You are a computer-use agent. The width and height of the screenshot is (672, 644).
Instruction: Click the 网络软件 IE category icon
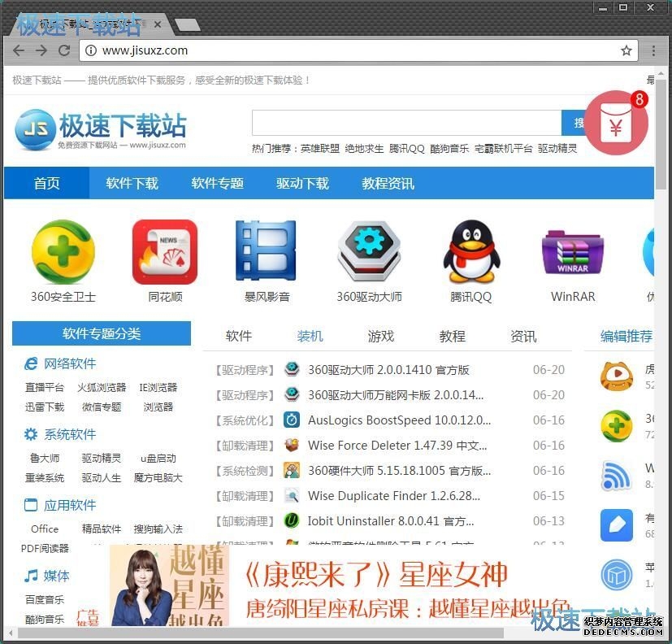click(30, 364)
